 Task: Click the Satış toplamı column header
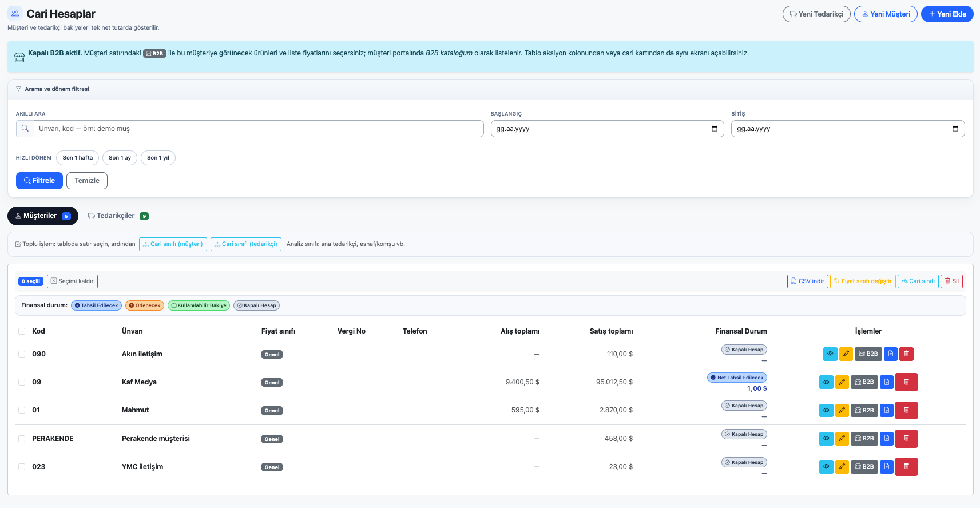(x=611, y=331)
